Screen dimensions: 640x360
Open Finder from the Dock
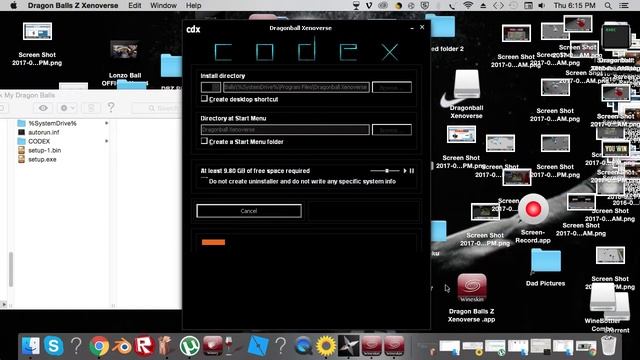31,346
